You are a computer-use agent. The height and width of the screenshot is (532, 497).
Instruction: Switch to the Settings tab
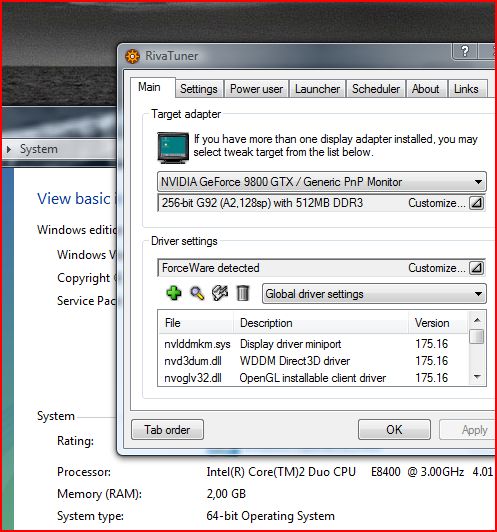point(199,89)
